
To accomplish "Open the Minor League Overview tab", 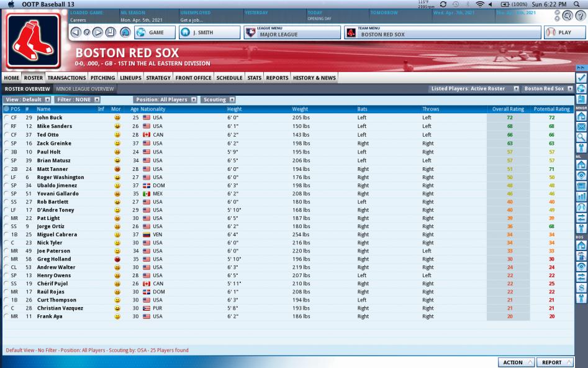I will pos(85,89).
